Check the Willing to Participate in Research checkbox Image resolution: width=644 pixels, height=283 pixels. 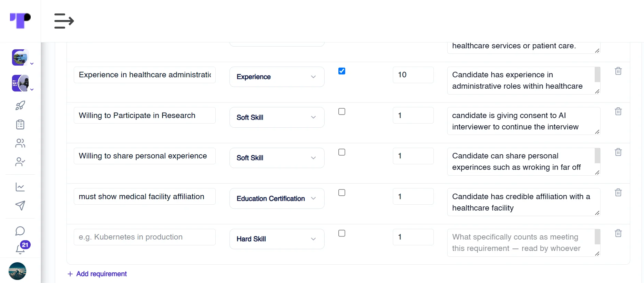[342, 111]
